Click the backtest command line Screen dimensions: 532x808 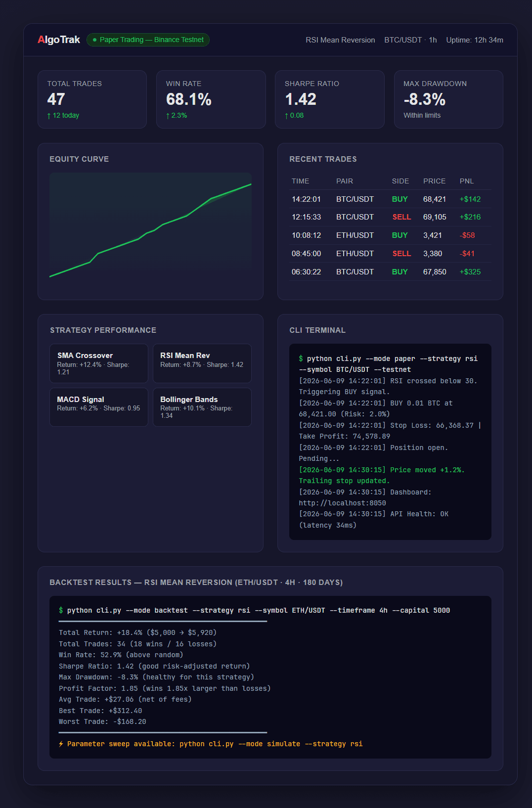tap(254, 610)
